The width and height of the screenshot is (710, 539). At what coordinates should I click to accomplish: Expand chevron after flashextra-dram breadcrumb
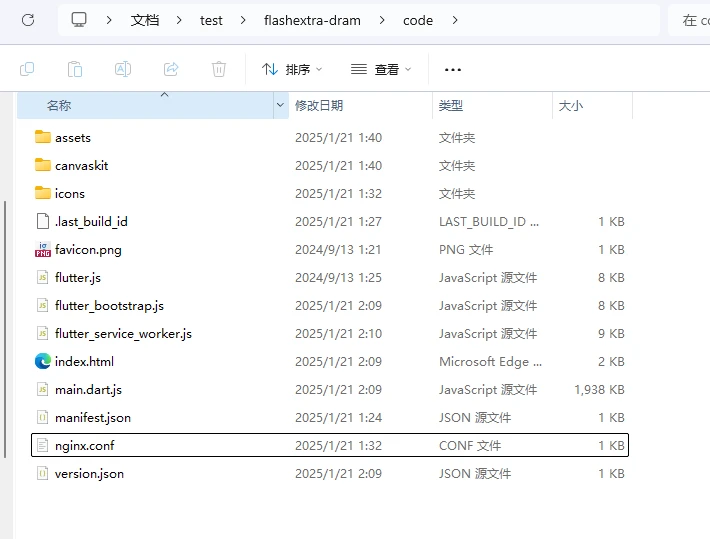point(382,20)
